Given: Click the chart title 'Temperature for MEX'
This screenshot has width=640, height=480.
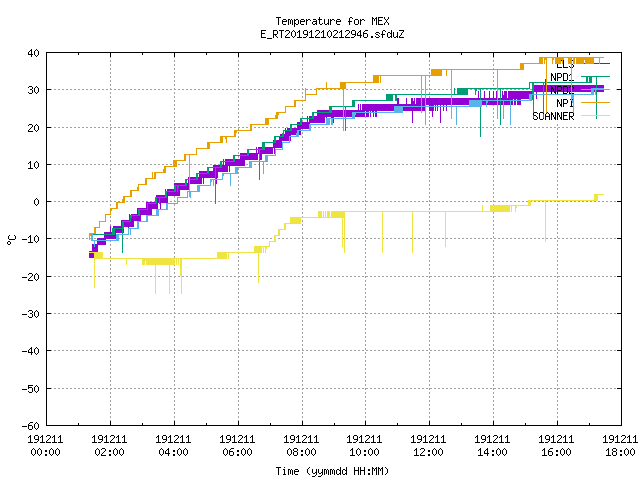Looking at the screenshot, I should pyautogui.click(x=332, y=21).
